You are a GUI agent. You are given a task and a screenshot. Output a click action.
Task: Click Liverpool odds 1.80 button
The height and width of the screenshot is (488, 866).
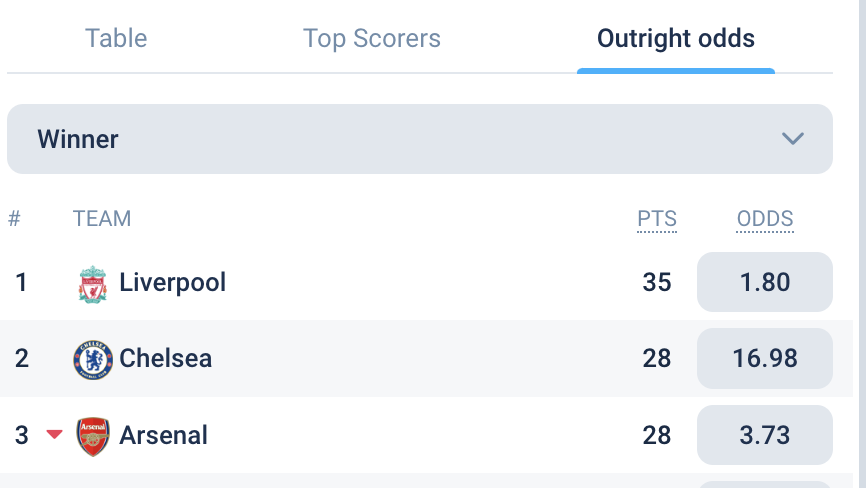765,282
